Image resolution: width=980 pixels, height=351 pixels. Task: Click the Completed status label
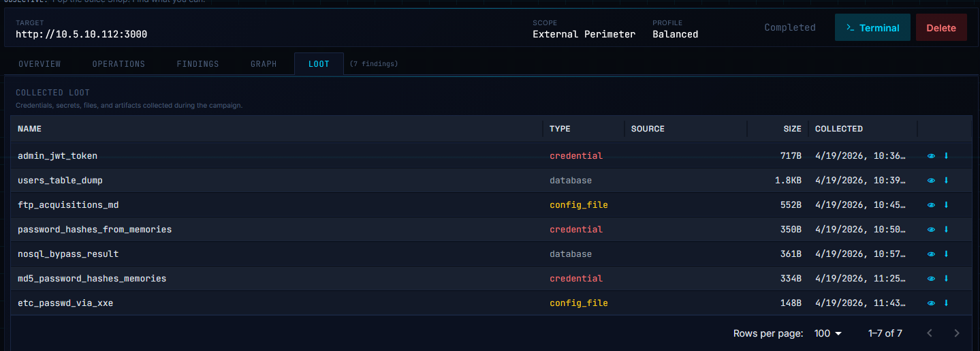point(790,28)
